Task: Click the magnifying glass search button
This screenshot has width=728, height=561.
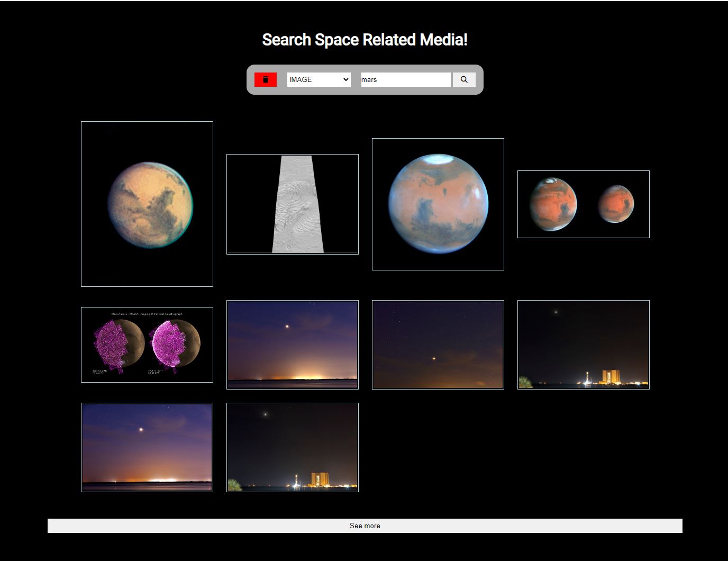Action: click(x=464, y=79)
